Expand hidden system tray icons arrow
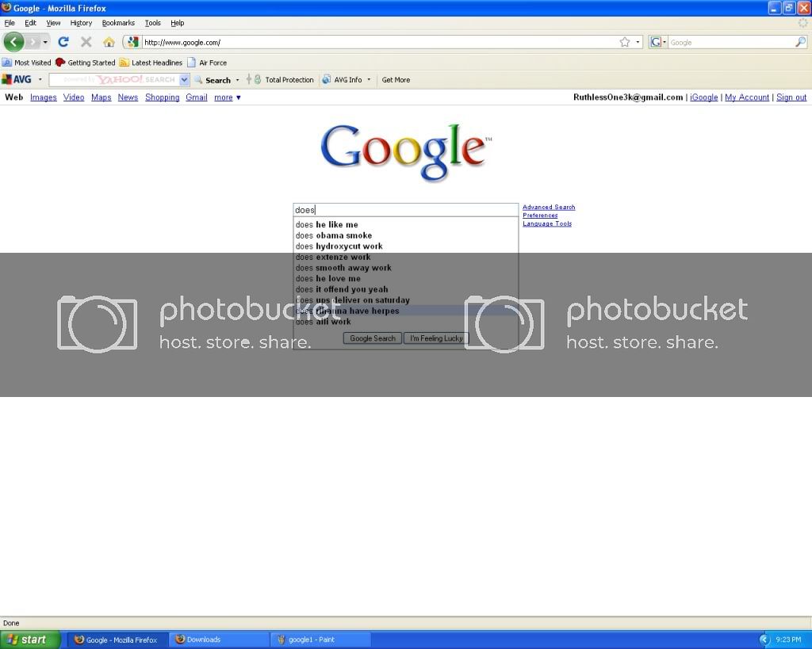This screenshot has width=812, height=649. click(764, 639)
